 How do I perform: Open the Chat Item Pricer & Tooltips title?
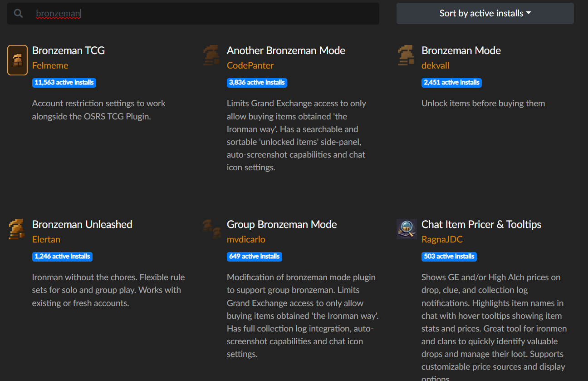[481, 224]
